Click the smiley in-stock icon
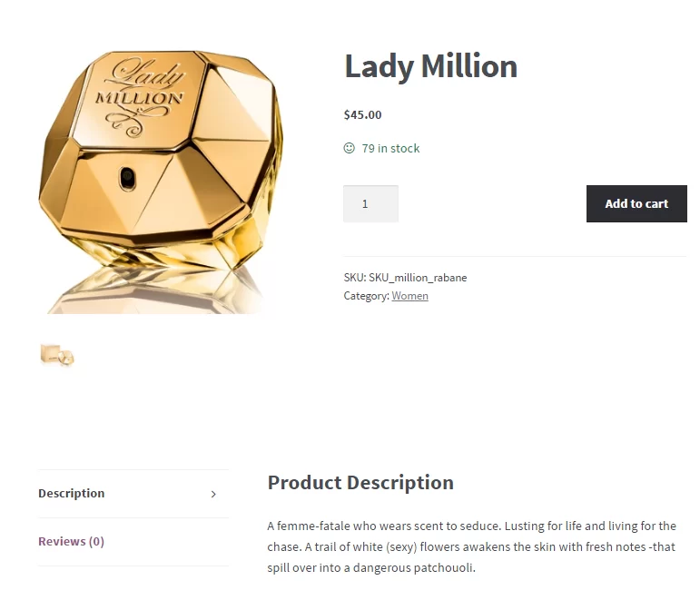This screenshot has height=590, width=700. tap(350, 148)
